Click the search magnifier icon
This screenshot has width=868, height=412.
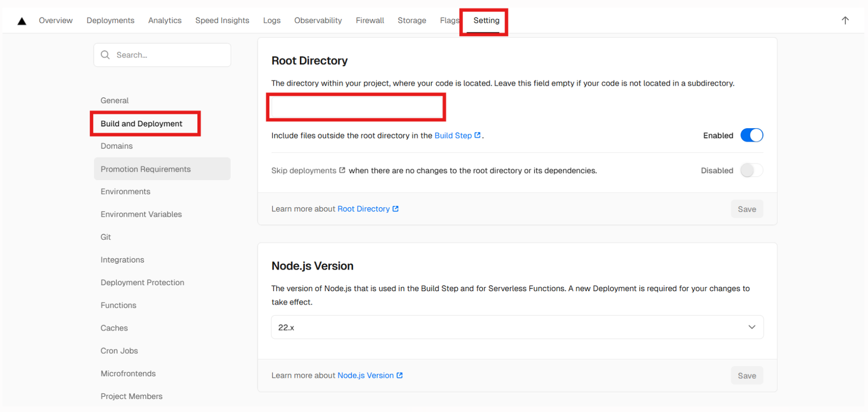pyautogui.click(x=105, y=55)
